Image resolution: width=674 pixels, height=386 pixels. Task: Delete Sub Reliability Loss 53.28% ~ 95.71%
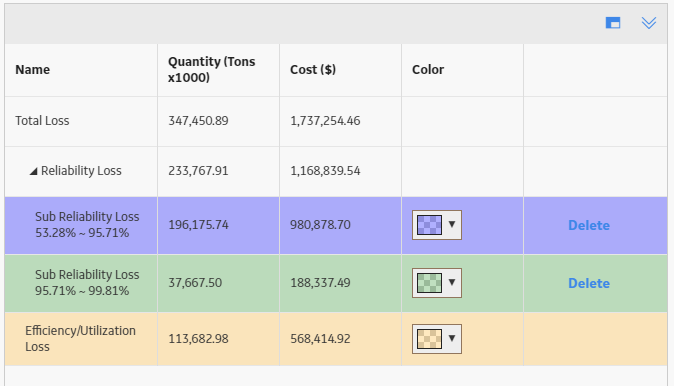click(x=589, y=225)
